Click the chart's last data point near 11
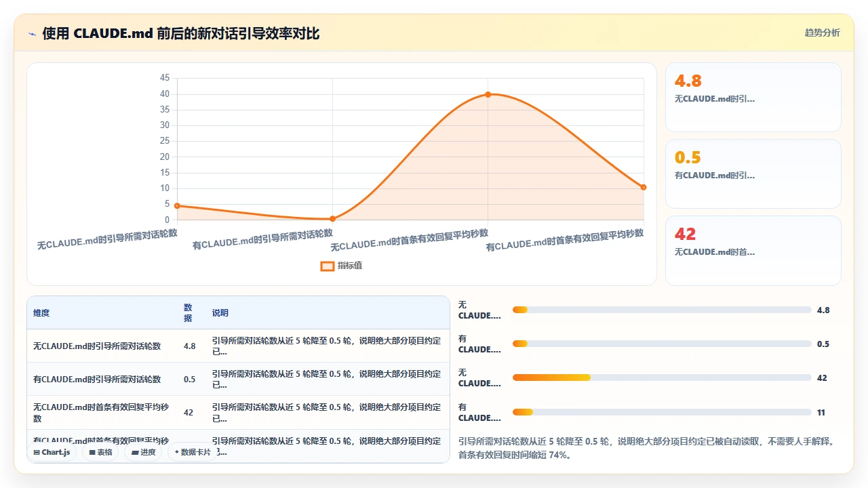Image resolution: width=868 pixels, height=488 pixels. (644, 187)
